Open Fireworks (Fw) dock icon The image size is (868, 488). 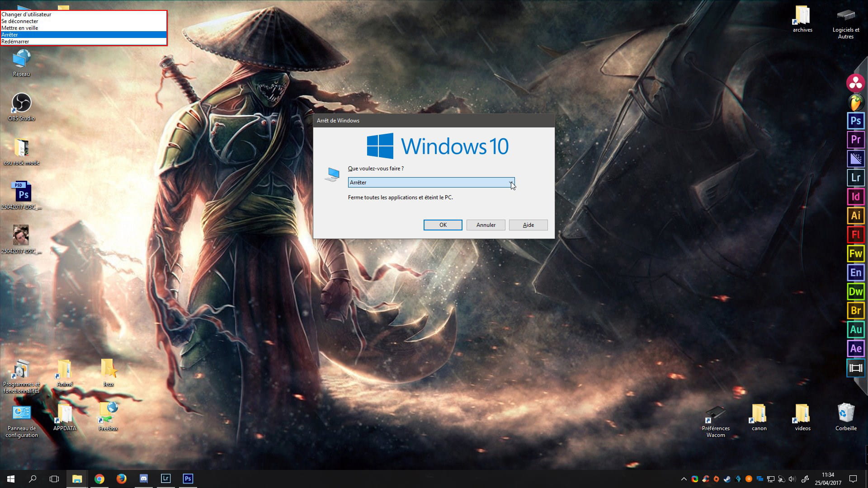(855, 253)
